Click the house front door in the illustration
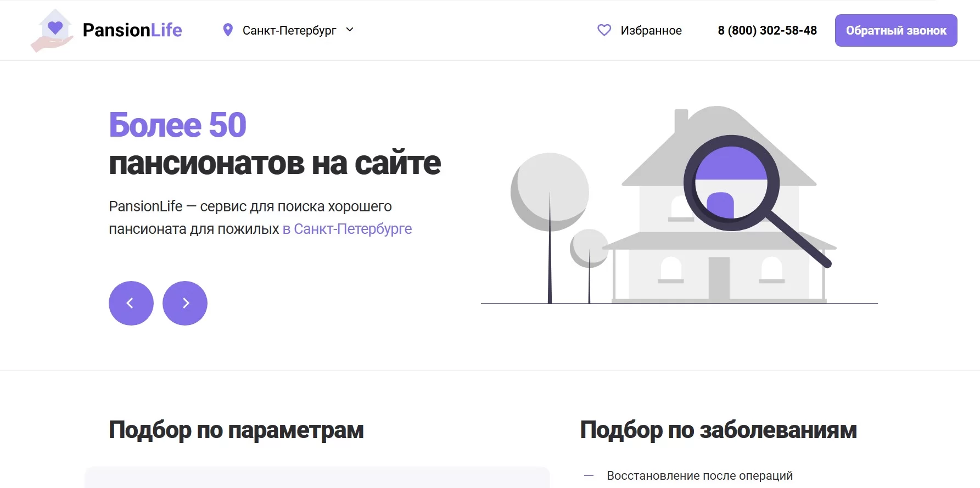The image size is (980, 488). [x=719, y=278]
